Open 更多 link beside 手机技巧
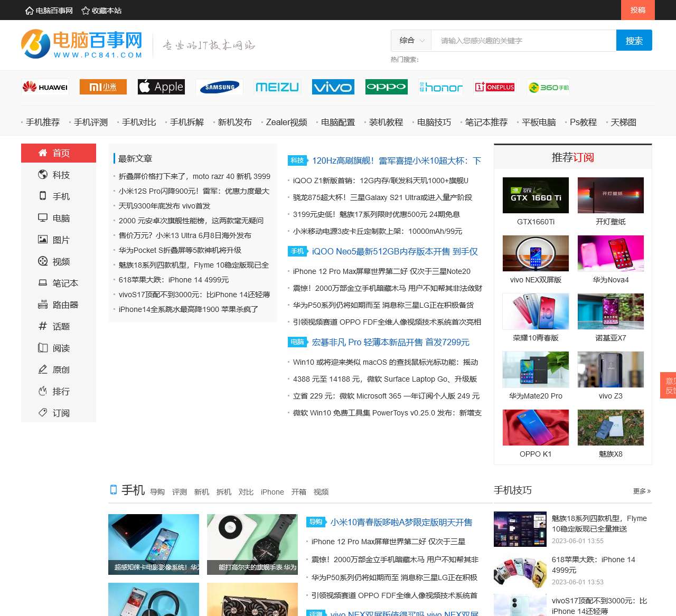The image size is (676, 616). point(642,491)
